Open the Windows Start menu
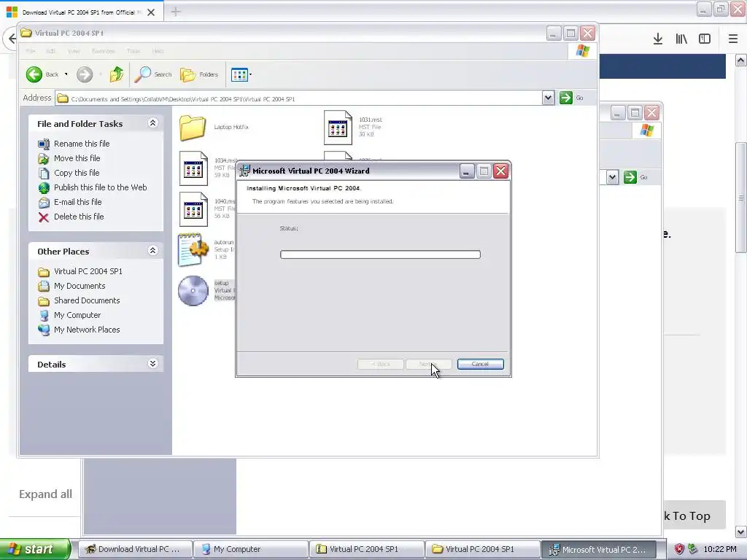The image size is (747, 560). coord(35,549)
